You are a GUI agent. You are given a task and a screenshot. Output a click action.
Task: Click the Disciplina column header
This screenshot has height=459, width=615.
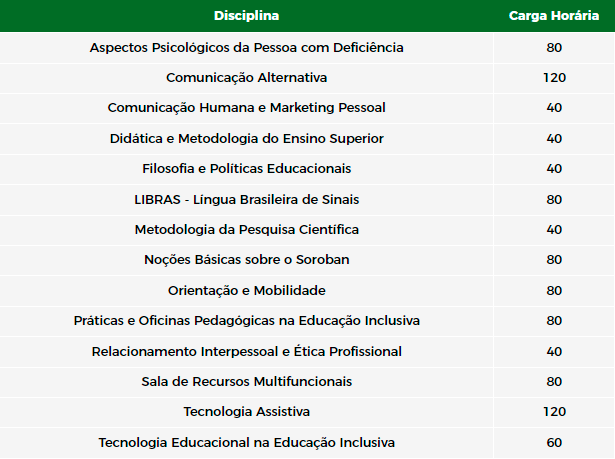click(246, 16)
